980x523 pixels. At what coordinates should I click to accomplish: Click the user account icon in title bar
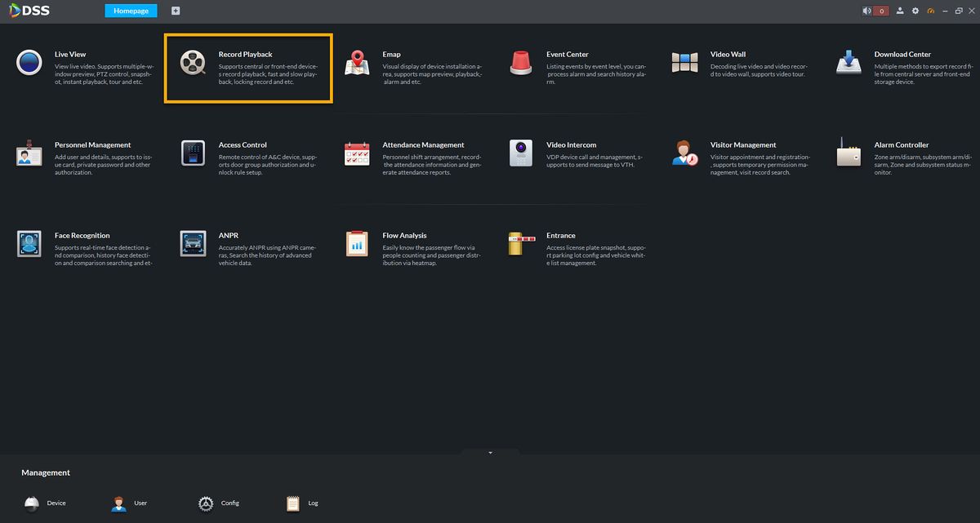(900, 11)
